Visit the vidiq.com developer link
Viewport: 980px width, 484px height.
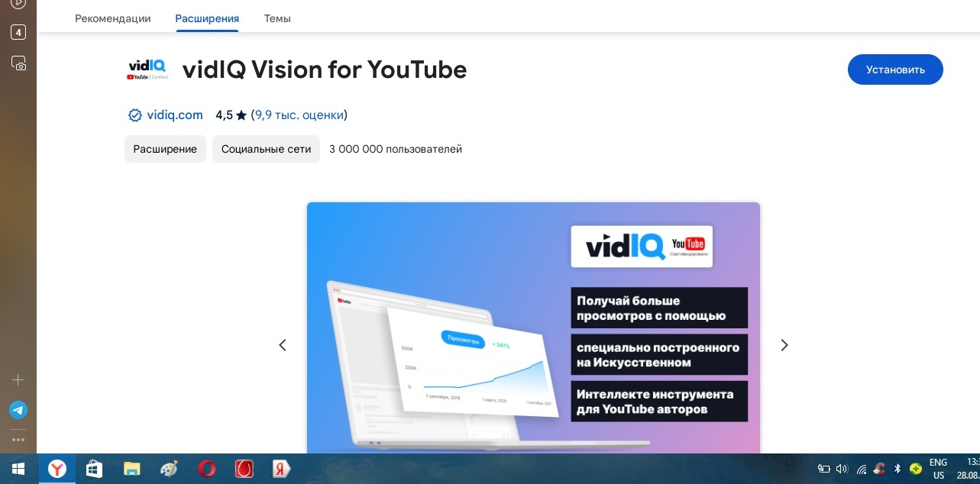tap(175, 115)
